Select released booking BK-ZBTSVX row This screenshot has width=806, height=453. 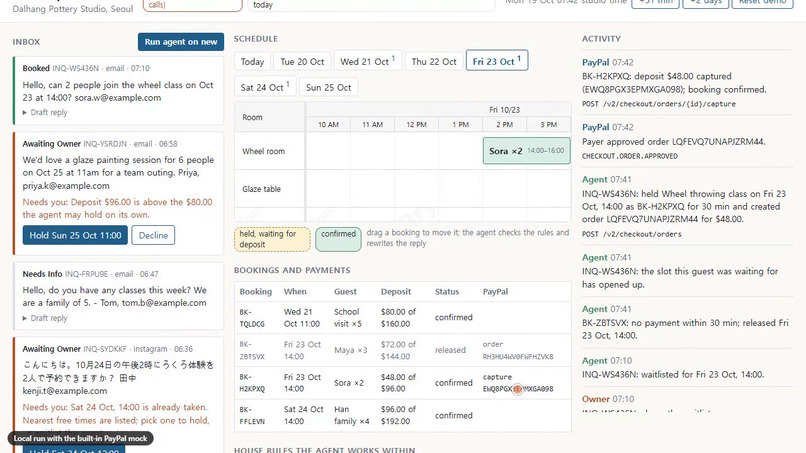click(402, 350)
